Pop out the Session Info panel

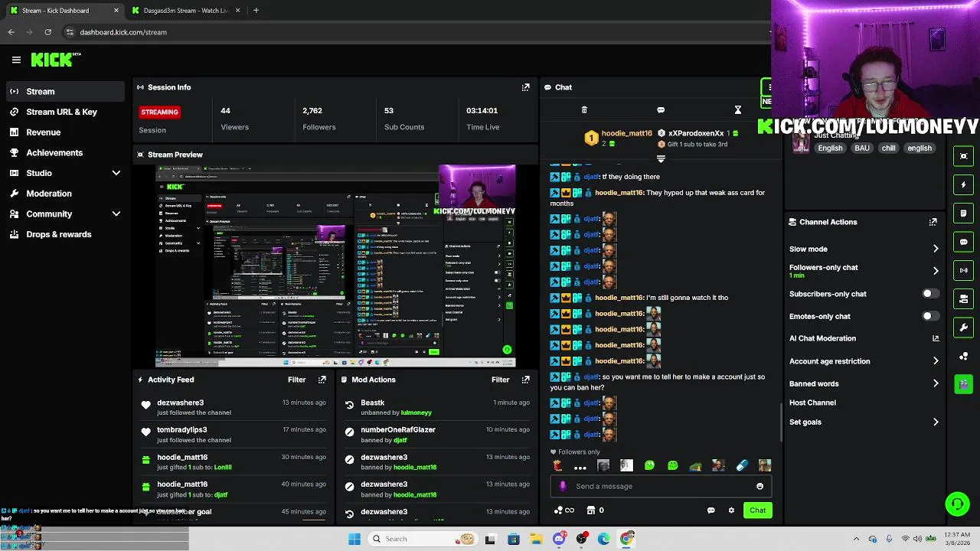point(525,87)
